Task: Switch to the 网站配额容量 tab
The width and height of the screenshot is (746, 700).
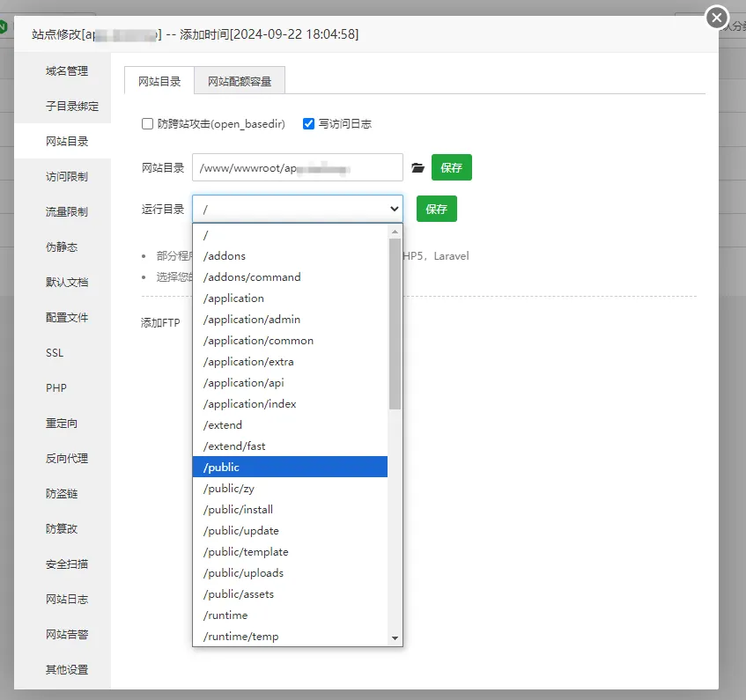Action: pos(240,82)
